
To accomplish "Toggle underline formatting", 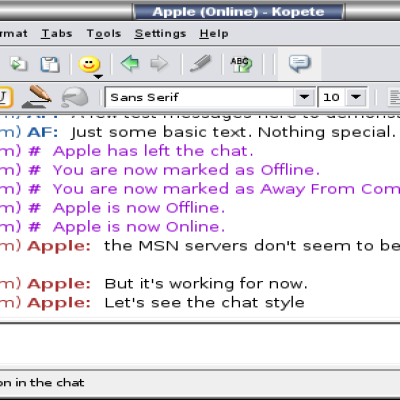I will [6, 97].
